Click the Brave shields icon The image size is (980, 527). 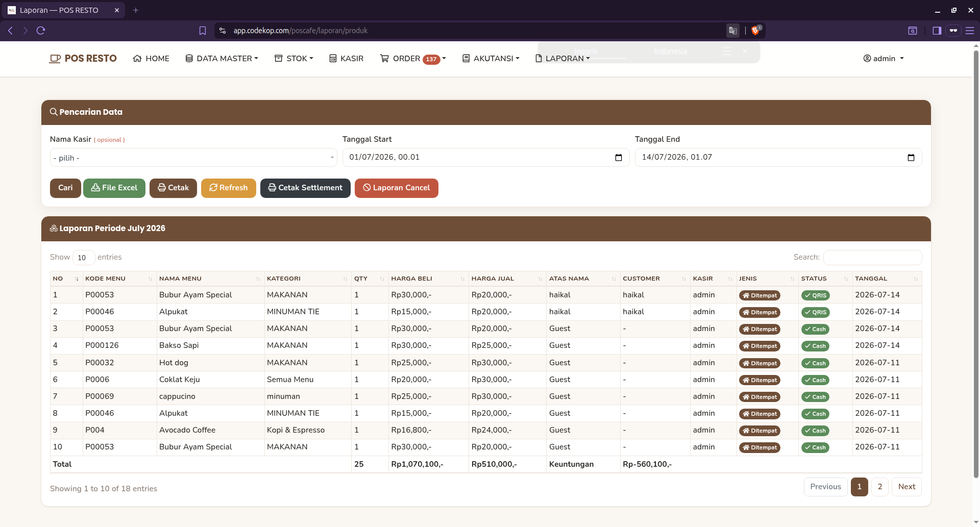click(756, 31)
